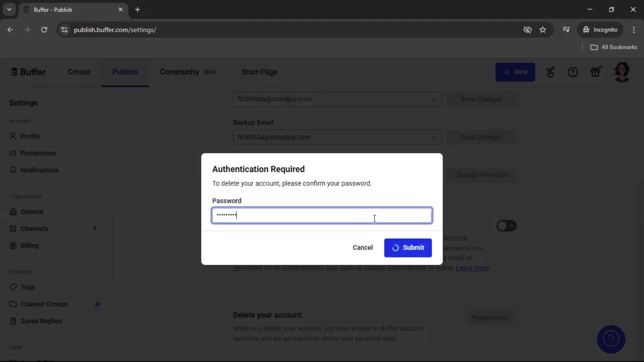Bookmark this page with the star icon

[x=543, y=30]
